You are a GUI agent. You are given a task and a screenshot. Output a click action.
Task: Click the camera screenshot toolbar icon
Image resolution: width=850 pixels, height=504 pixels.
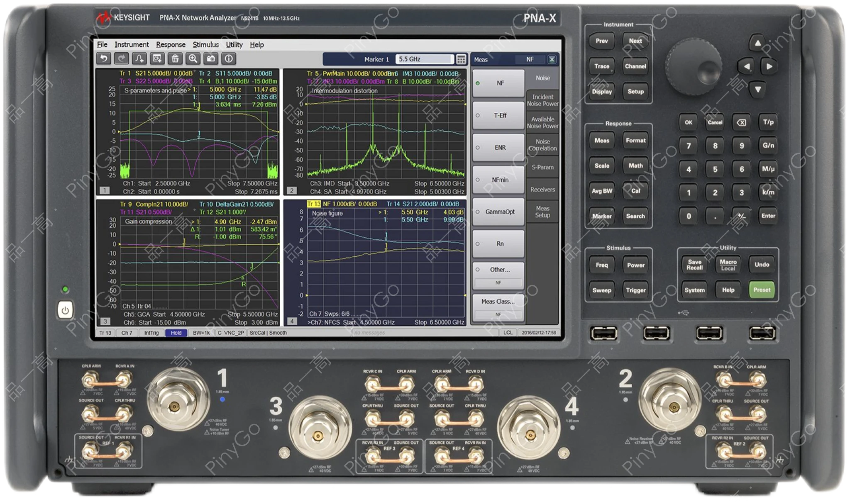pyautogui.click(x=211, y=58)
